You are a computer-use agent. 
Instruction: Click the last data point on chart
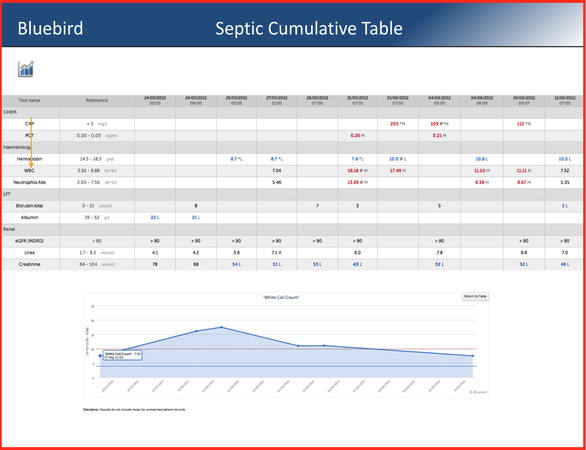click(x=473, y=356)
